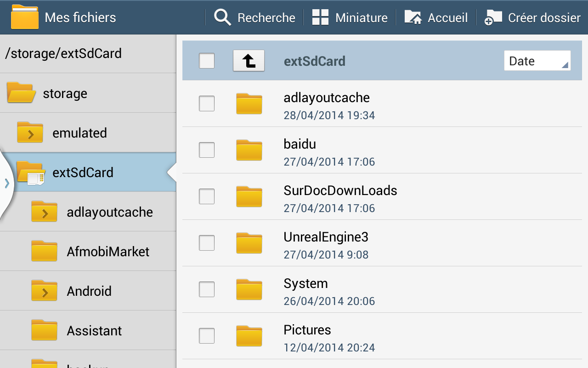Check the UnrealEngine3 folder checkbox

[x=207, y=243]
